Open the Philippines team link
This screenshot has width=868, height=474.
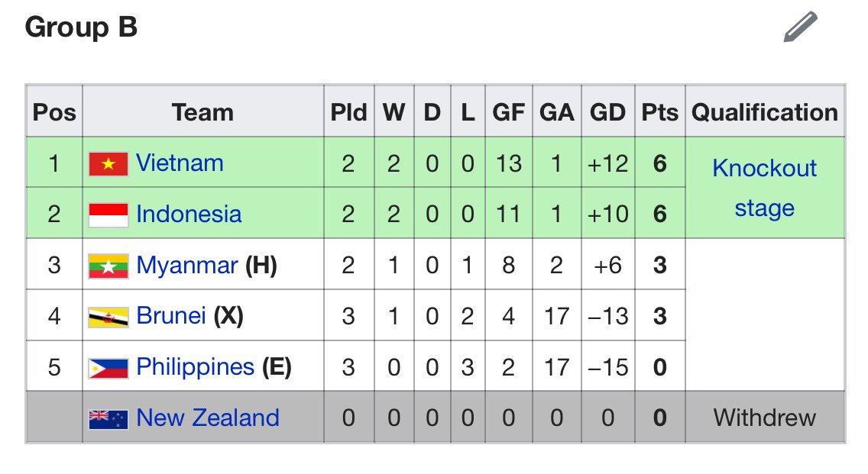(196, 367)
